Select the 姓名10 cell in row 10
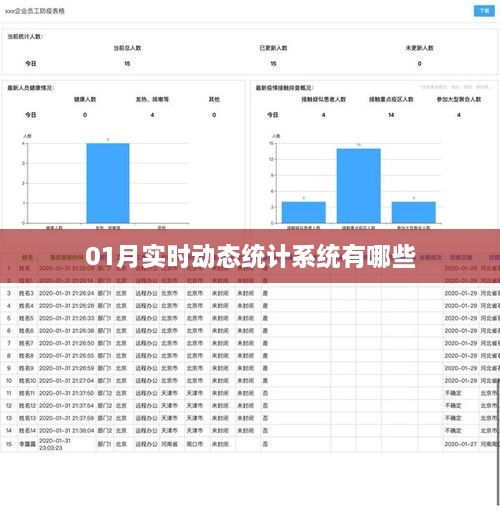 coord(27,381)
